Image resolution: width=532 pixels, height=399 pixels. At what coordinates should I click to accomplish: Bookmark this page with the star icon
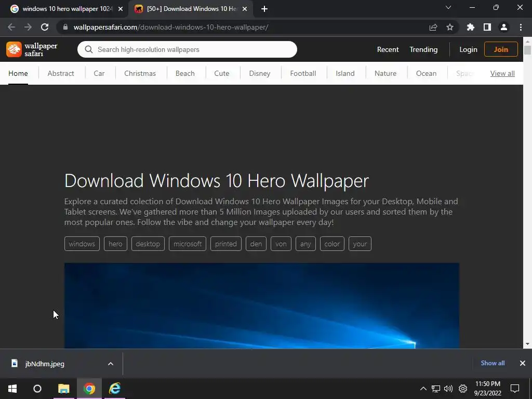[x=450, y=27]
